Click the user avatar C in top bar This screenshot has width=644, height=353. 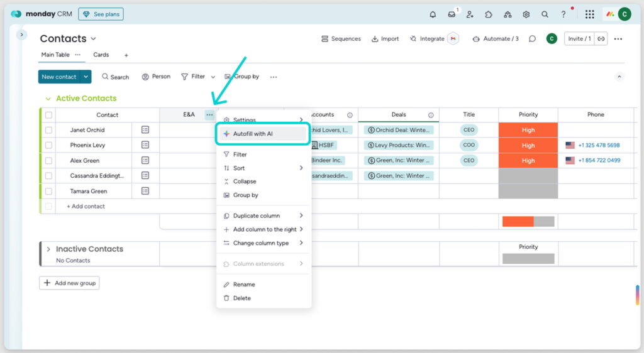625,14
